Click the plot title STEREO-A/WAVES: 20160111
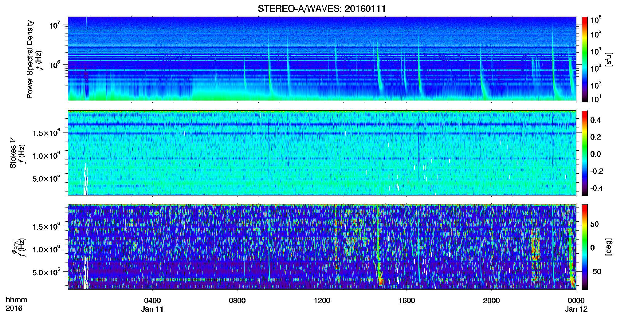 322,9
